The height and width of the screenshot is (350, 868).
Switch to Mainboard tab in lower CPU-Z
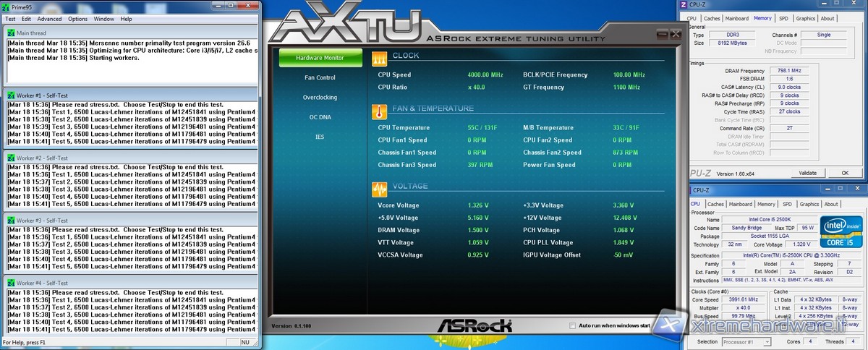739,205
